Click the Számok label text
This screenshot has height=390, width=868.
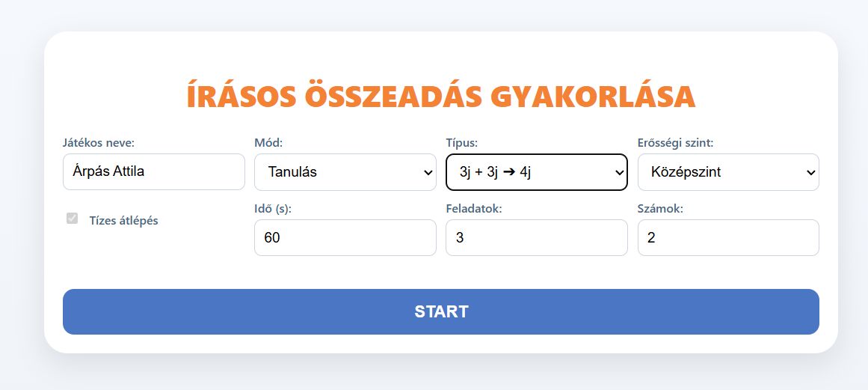[660, 209]
